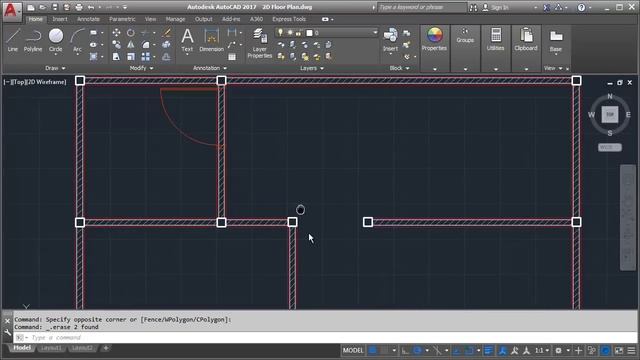Toggle lineweight display in status bar
This screenshot has height=360, width=640.
tap(488, 350)
